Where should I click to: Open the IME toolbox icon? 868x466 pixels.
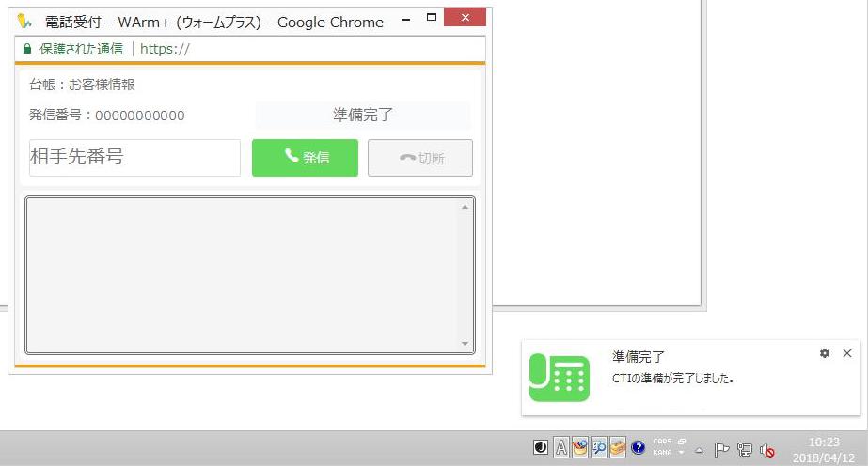click(x=618, y=447)
